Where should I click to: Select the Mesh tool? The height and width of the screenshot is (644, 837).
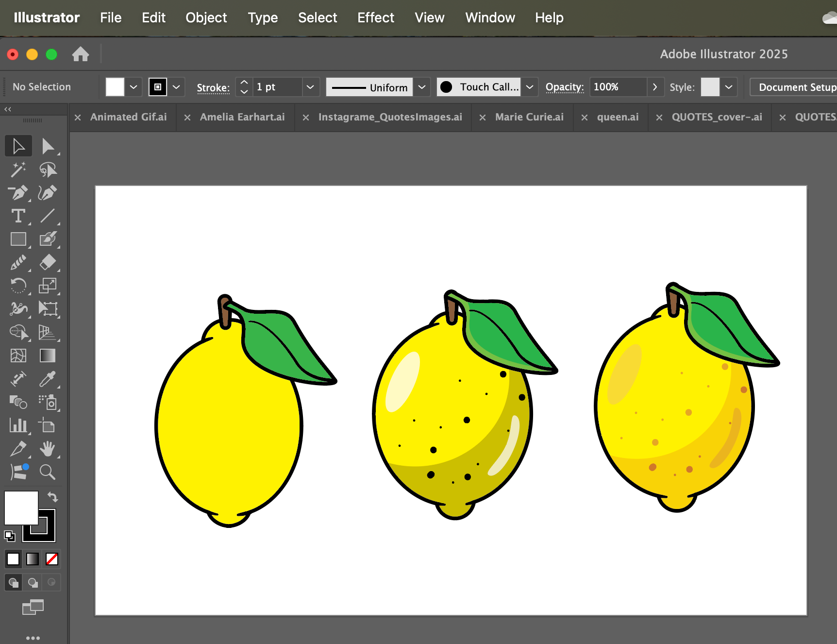18,356
